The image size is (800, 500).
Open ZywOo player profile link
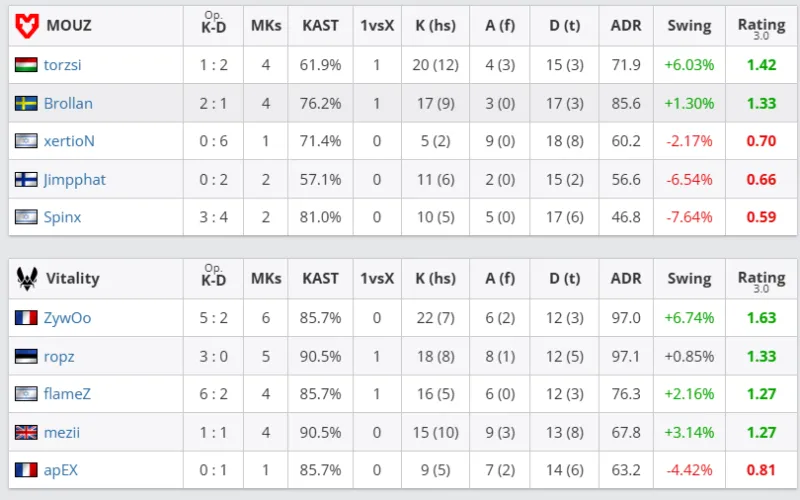(68, 318)
